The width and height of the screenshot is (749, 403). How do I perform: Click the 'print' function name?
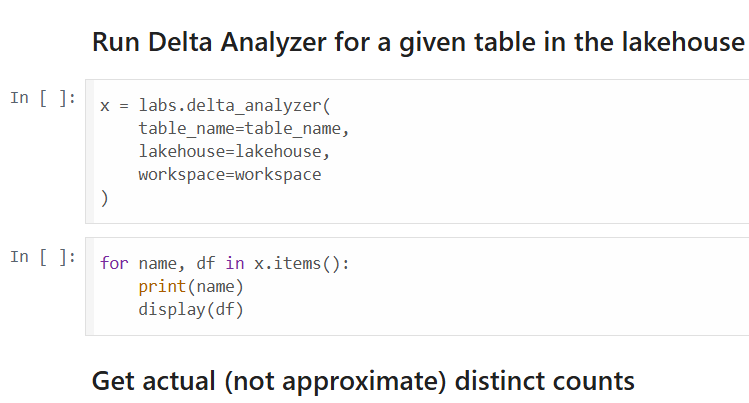162,286
